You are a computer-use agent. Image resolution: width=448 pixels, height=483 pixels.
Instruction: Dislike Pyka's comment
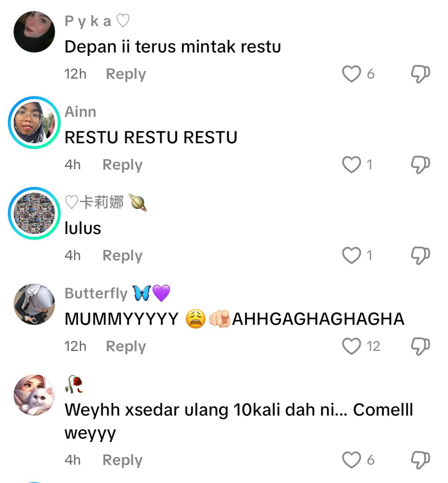pyautogui.click(x=420, y=74)
